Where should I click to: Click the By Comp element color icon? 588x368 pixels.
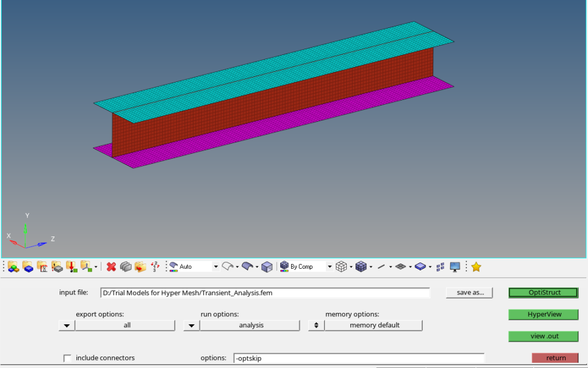tap(284, 266)
